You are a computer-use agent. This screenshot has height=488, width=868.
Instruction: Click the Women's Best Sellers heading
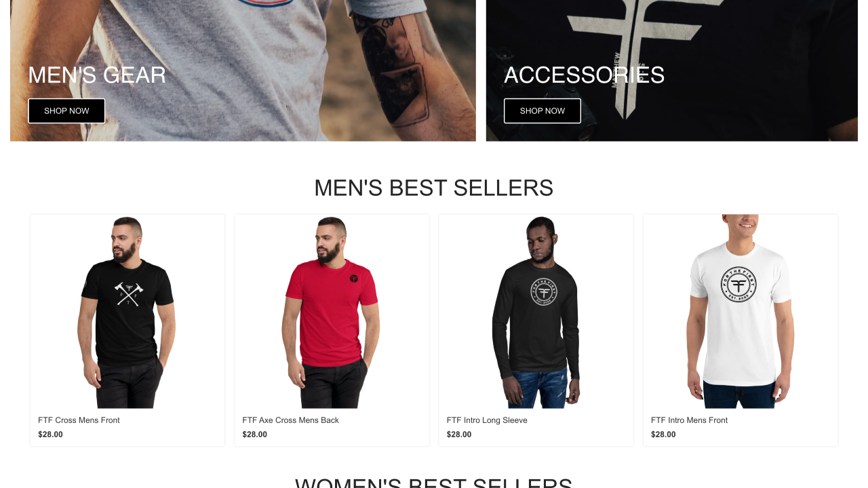click(434, 483)
